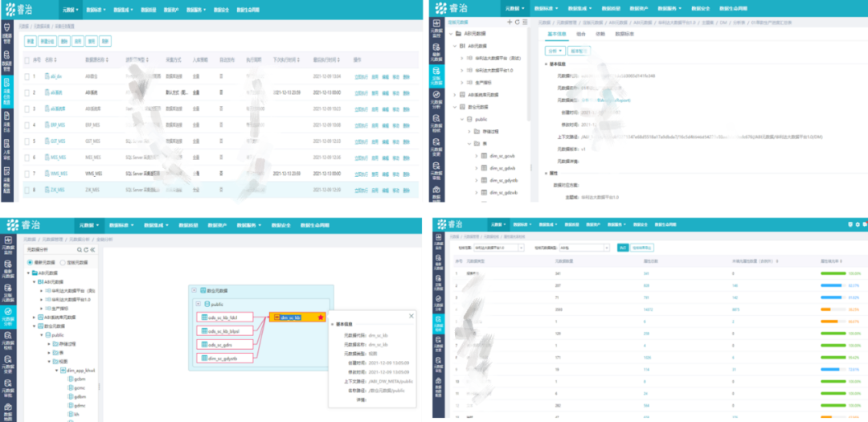Click the plus icon above the ABI元数据 folder tree

click(x=510, y=22)
